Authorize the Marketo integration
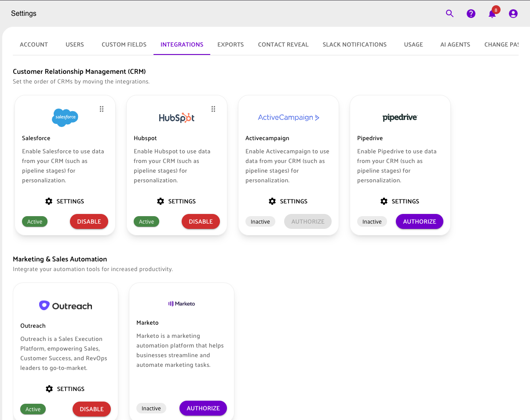The image size is (530, 420). tap(203, 408)
